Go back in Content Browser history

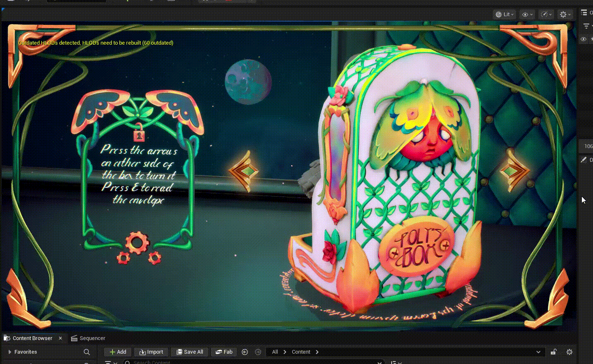pos(245,352)
